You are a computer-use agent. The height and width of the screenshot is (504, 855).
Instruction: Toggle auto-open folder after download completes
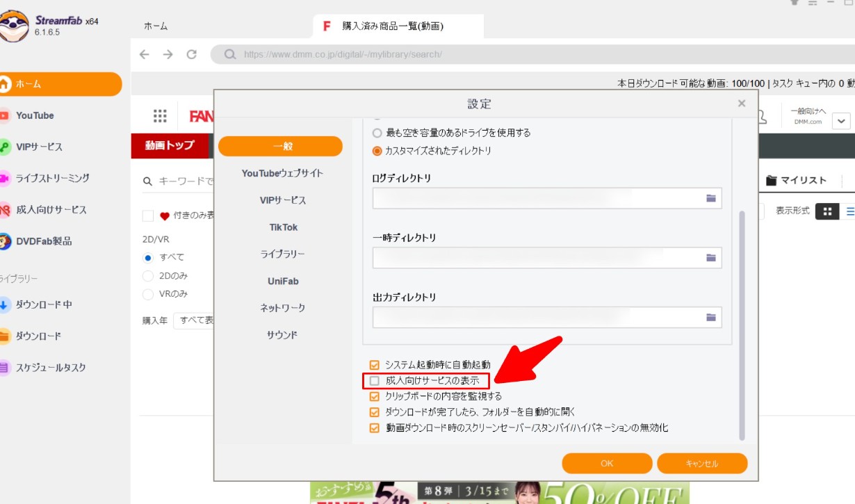[x=375, y=412]
